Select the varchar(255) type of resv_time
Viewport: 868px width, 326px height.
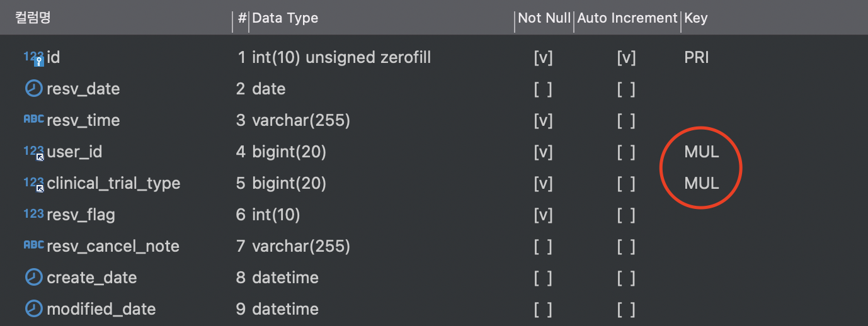[x=301, y=121]
